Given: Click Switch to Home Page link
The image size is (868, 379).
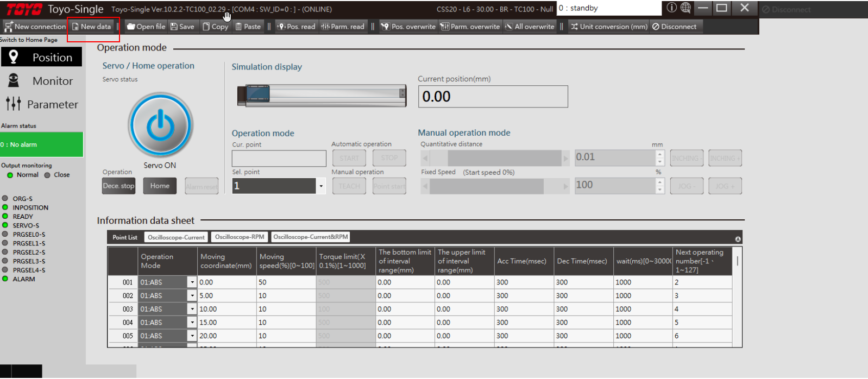Looking at the screenshot, I should [29, 40].
